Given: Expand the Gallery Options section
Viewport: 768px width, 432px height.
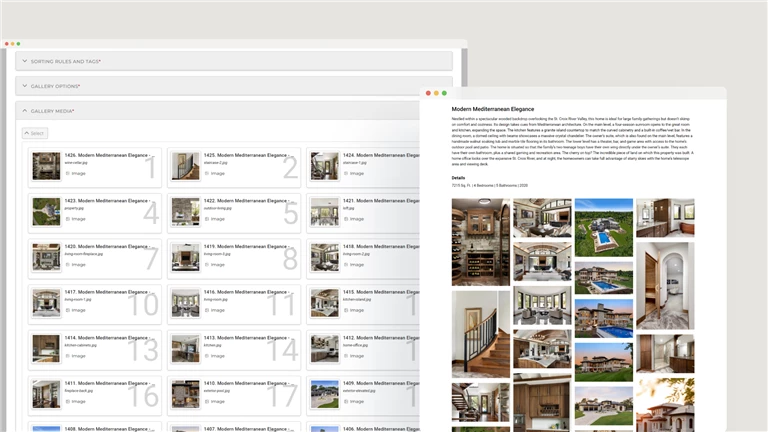Looking at the screenshot, I should tap(234, 86).
